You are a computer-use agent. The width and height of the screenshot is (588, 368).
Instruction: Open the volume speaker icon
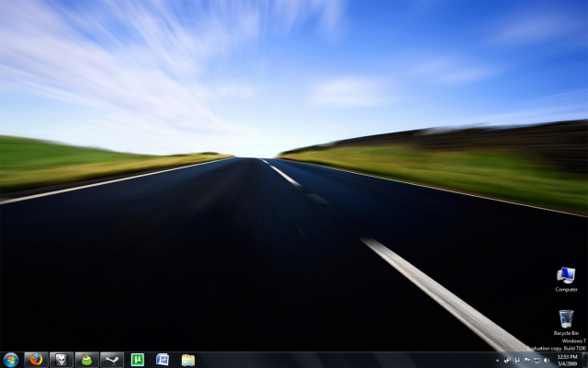click(547, 360)
